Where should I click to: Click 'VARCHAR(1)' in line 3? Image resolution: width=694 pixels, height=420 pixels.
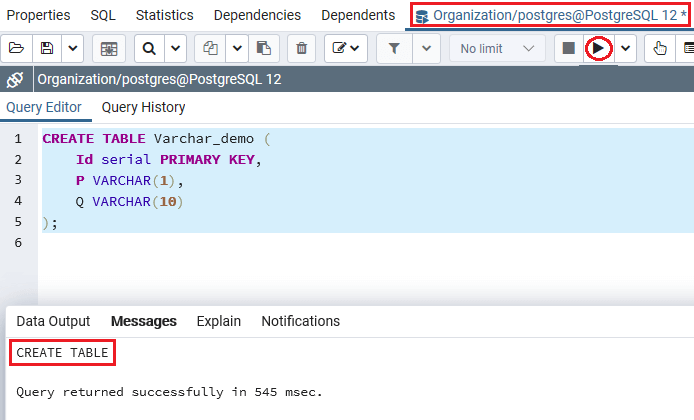coord(134,181)
